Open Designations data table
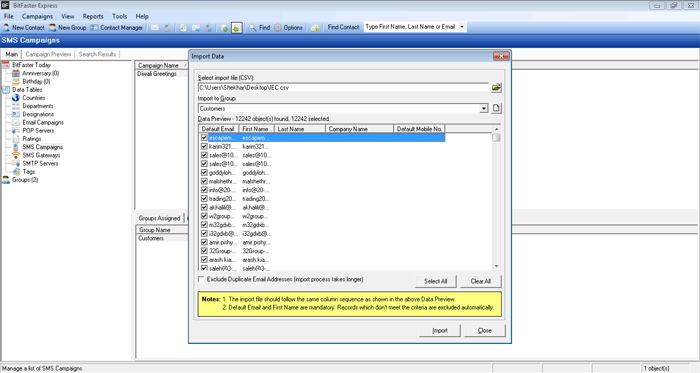The height and width of the screenshot is (373, 700). (33, 114)
